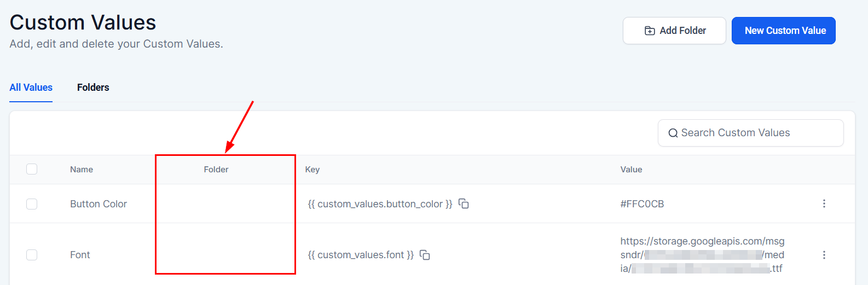
Task: Click the Button Color name cell
Action: point(99,204)
